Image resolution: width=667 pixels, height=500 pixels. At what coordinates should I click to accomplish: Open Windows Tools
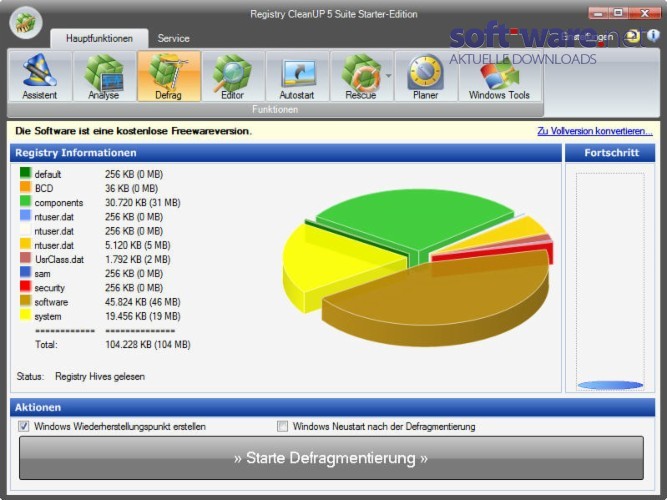pyautogui.click(x=499, y=76)
